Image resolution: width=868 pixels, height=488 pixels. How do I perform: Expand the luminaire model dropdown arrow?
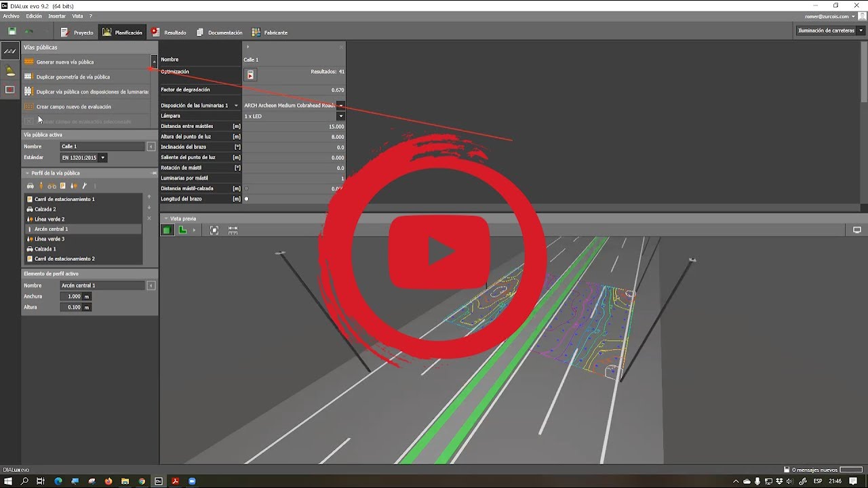coord(340,106)
